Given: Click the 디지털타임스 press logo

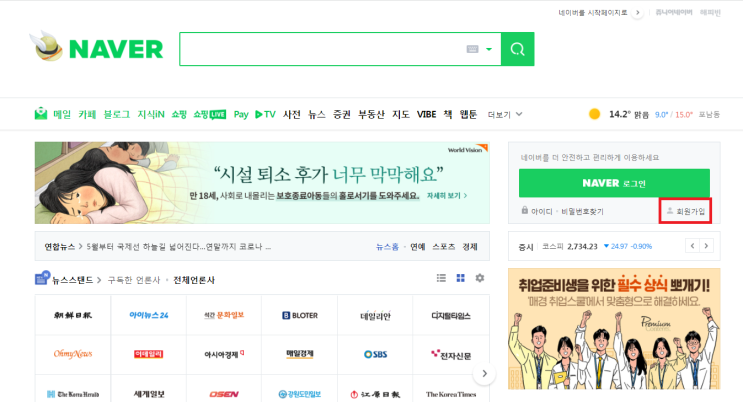Looking at the screenshot, I should [x=451, y=316].
